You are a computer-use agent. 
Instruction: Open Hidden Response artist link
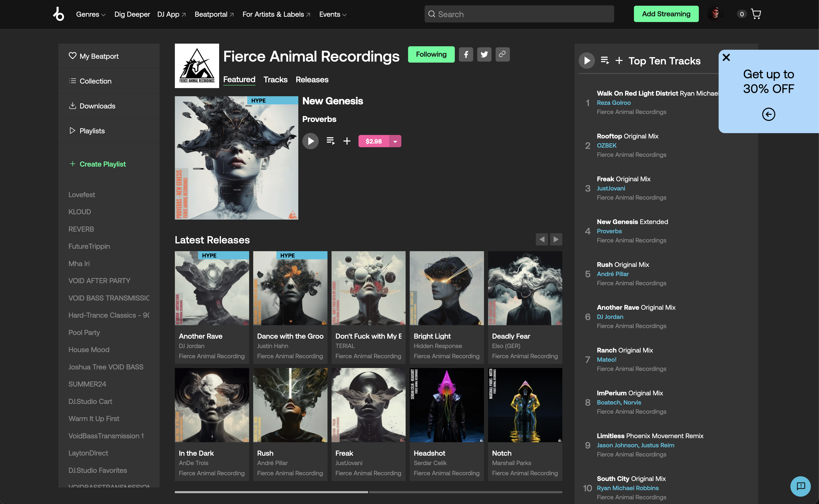click(x=438, y=346)
